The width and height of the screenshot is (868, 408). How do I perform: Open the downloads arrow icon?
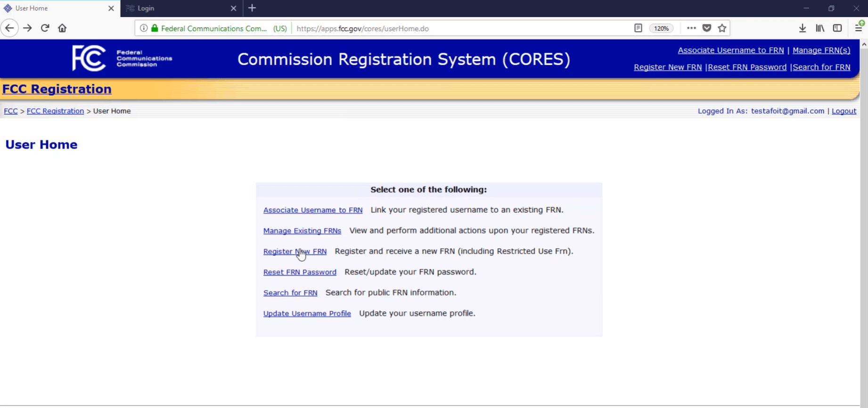(802, 28)
